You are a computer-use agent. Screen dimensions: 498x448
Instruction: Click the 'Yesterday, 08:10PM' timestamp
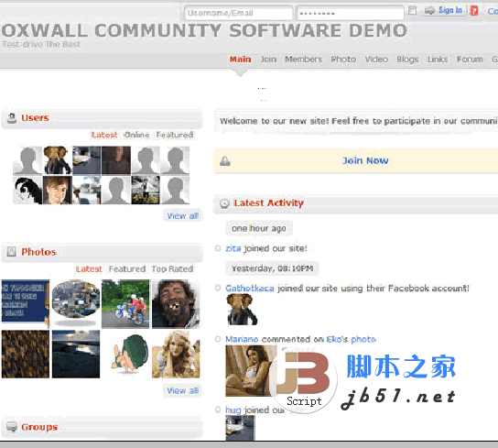273,268
